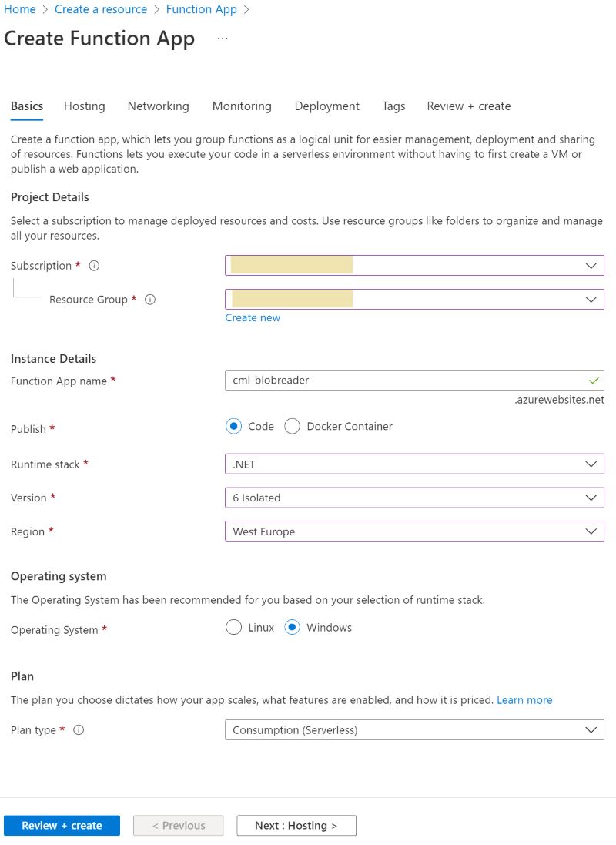Open the Region dropdown showing West Europe
Image resolution: width=616 pixels, height=845 pixels.
click(x=591, y=531)
